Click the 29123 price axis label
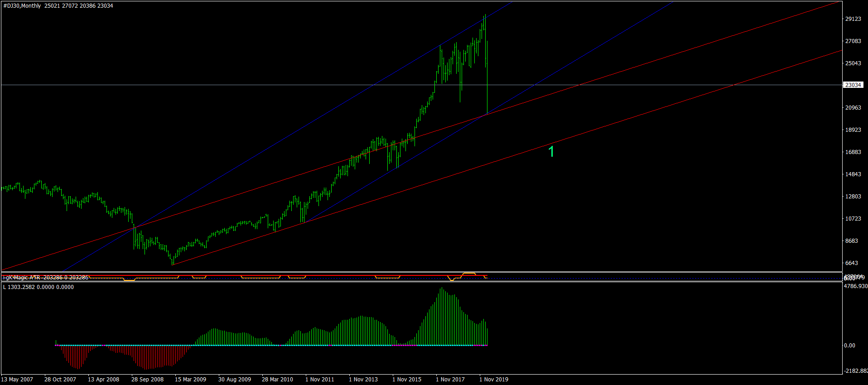This screenshot has width=868, height=385. 853,19
